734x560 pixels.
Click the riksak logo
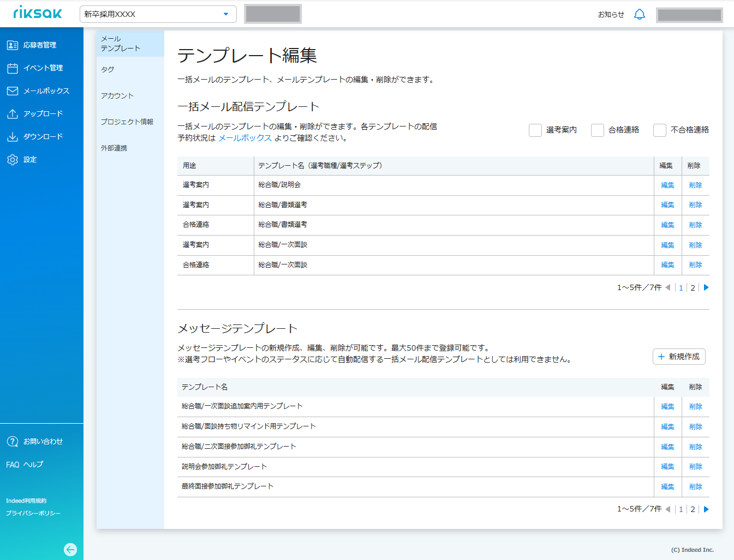coord(38,13)
